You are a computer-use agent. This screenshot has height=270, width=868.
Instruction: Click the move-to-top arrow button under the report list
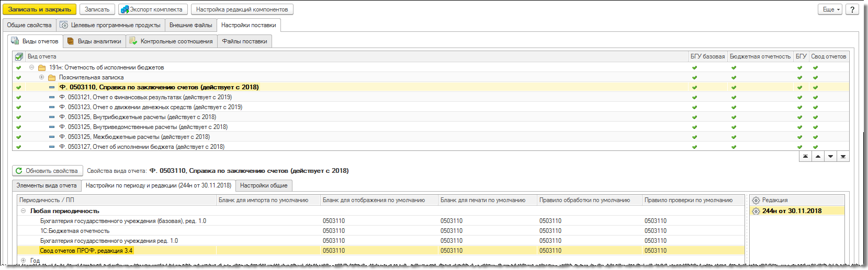[805, 157]
